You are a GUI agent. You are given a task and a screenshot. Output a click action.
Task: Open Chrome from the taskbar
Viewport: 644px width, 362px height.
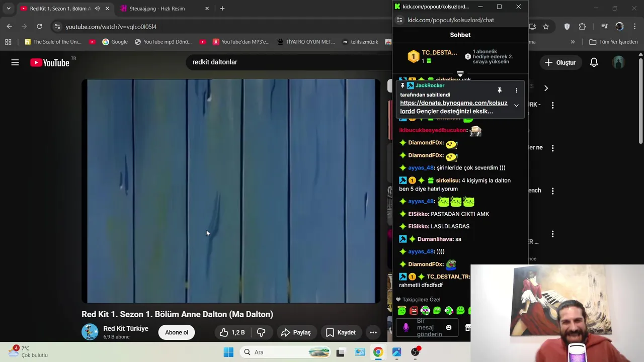tap(378, 352)
